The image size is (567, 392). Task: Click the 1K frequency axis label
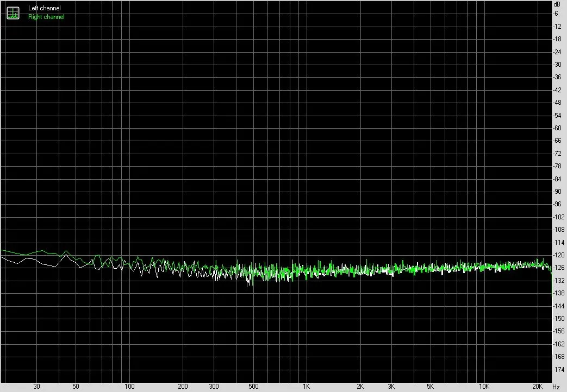point(306,387)
